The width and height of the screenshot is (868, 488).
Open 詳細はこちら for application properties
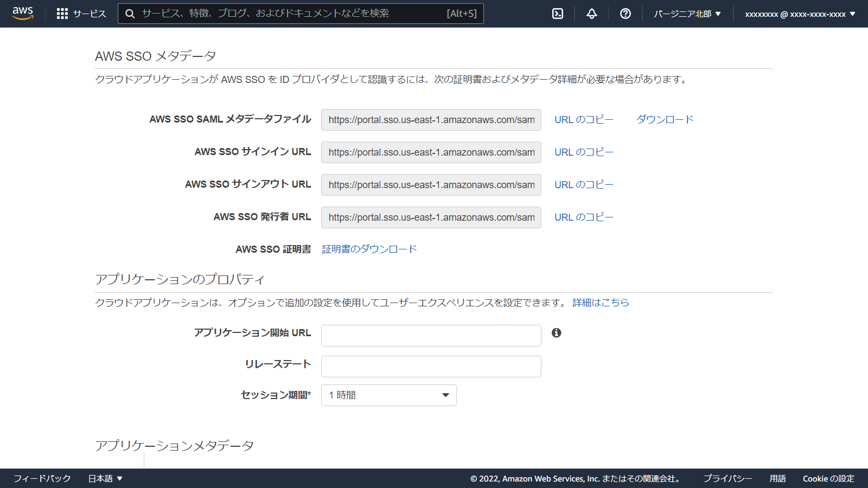point(601,303)
